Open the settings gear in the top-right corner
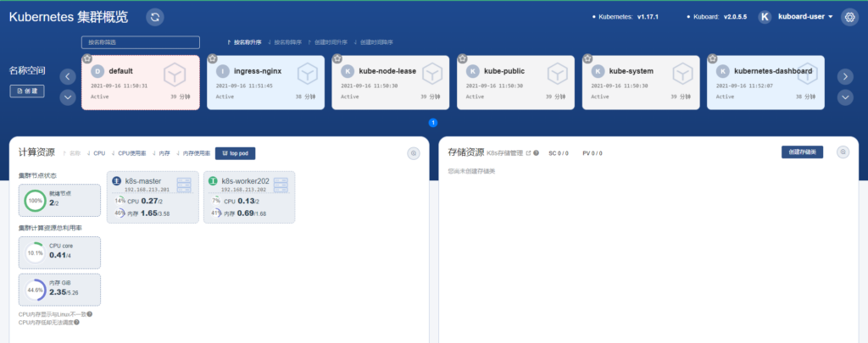This screenshot has width=868, height=343. (849, 17)
